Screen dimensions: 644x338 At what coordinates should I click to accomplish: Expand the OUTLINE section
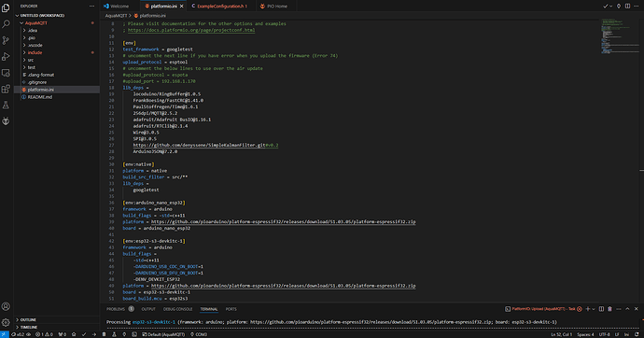[x=28, y=319]
